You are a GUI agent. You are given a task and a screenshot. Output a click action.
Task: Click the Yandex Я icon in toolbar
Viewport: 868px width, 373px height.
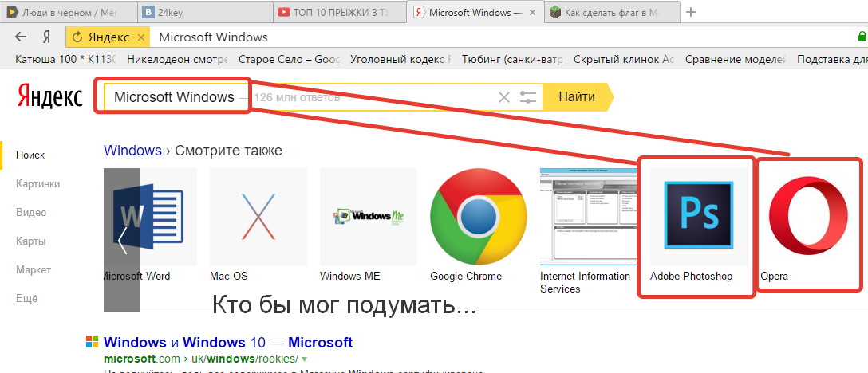46,37
